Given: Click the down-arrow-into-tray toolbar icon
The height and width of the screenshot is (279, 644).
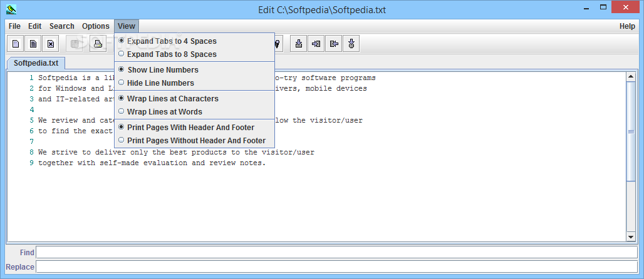Looking at the screenshot, I should (x=299, y=44).
